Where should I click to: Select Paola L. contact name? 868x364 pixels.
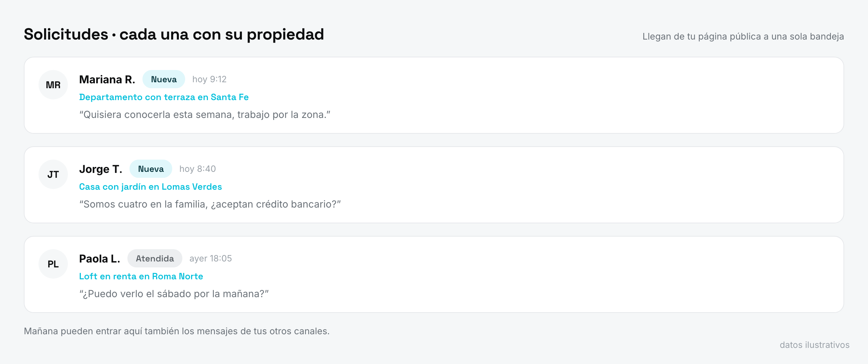click(100, 259)
